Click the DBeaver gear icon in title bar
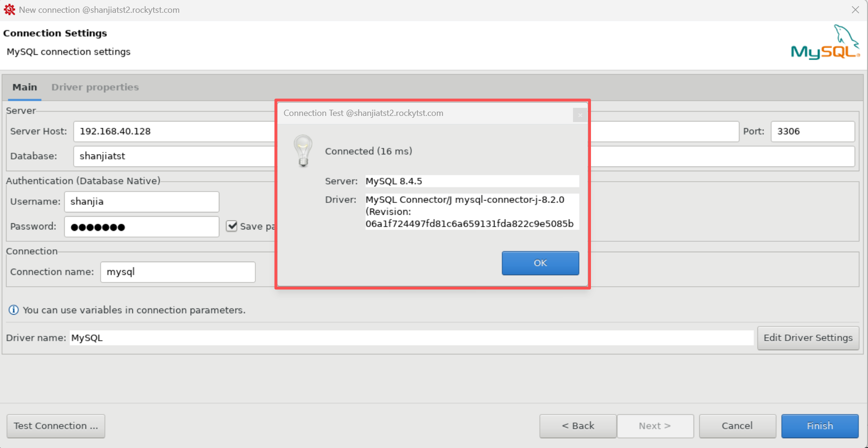 click(9, 9)
